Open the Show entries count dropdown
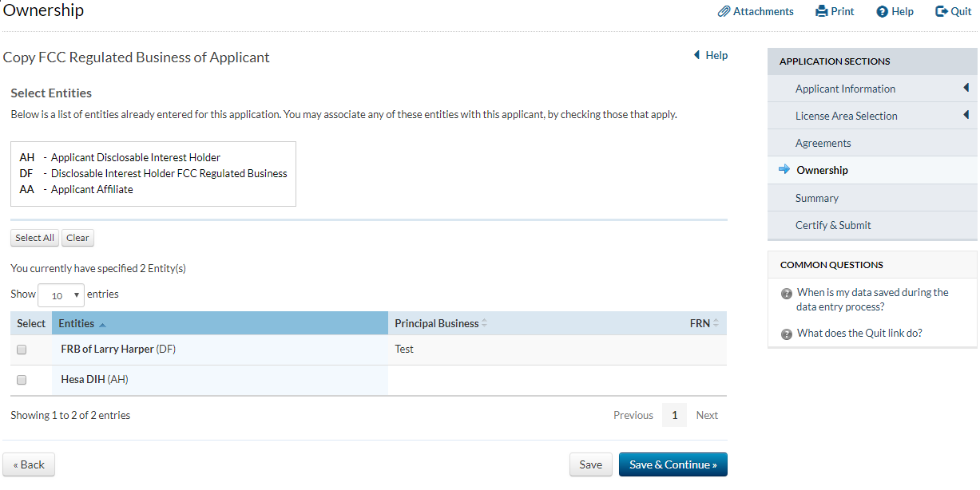This screenshot has width=980, height=490. pyautogui.click(x=61, y=295)
